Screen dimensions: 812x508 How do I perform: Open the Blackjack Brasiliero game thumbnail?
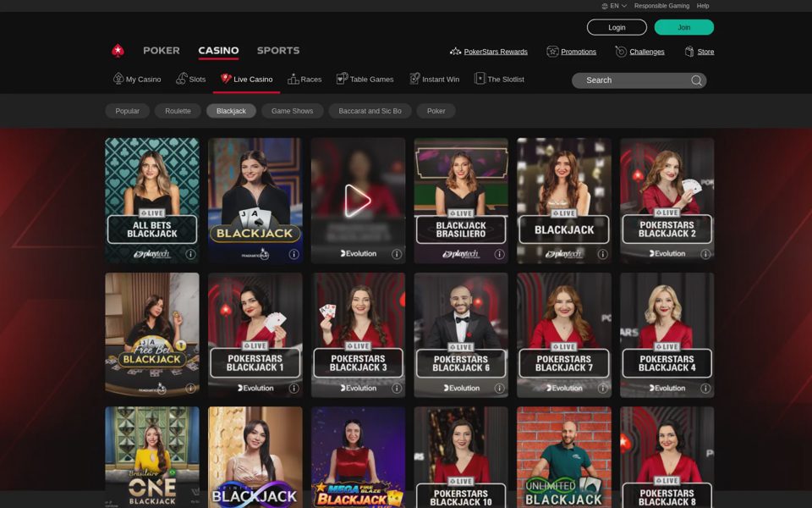[x=461, y=201]
